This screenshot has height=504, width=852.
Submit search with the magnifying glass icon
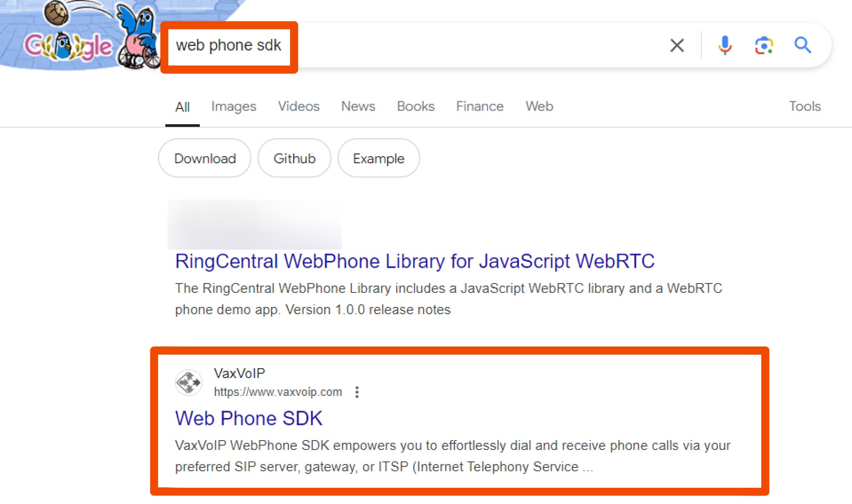(x=803, y=45)
